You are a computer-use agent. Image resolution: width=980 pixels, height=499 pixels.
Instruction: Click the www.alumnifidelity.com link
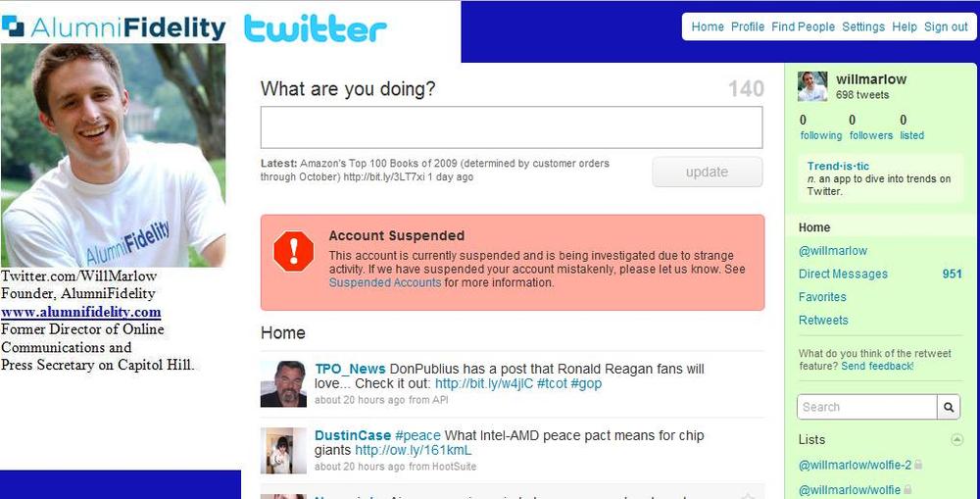80,312
